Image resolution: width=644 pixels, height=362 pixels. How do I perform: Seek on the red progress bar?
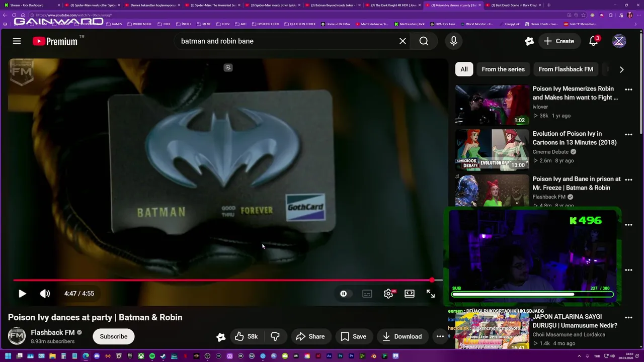[228, 280]
